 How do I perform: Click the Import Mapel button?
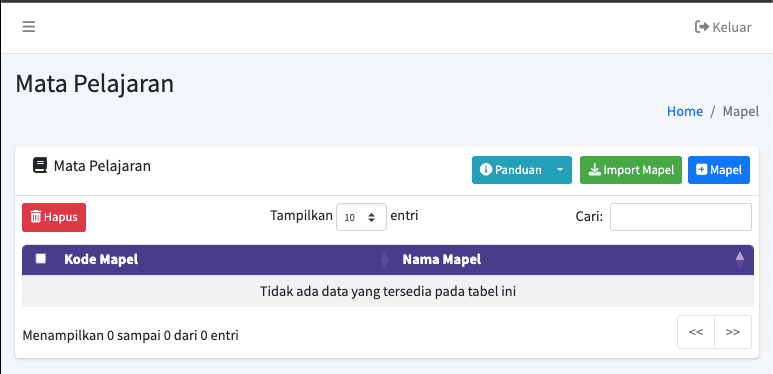pyautogui.click(x=631, y=170)
